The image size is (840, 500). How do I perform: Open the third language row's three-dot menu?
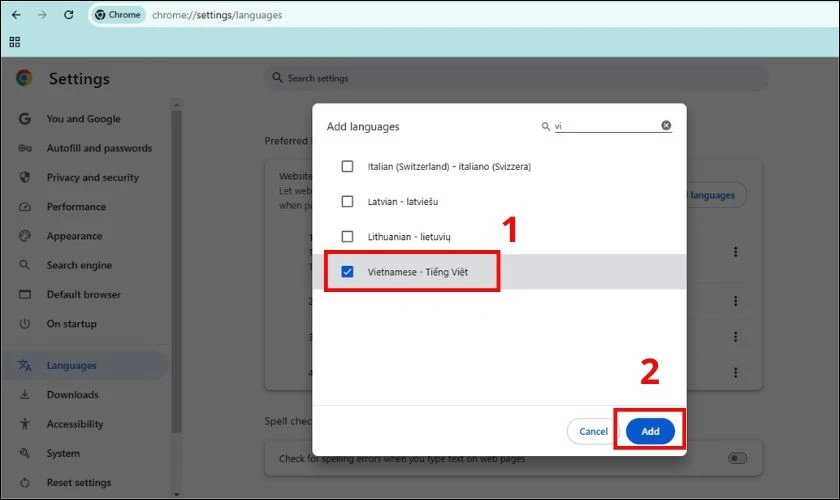736,337
